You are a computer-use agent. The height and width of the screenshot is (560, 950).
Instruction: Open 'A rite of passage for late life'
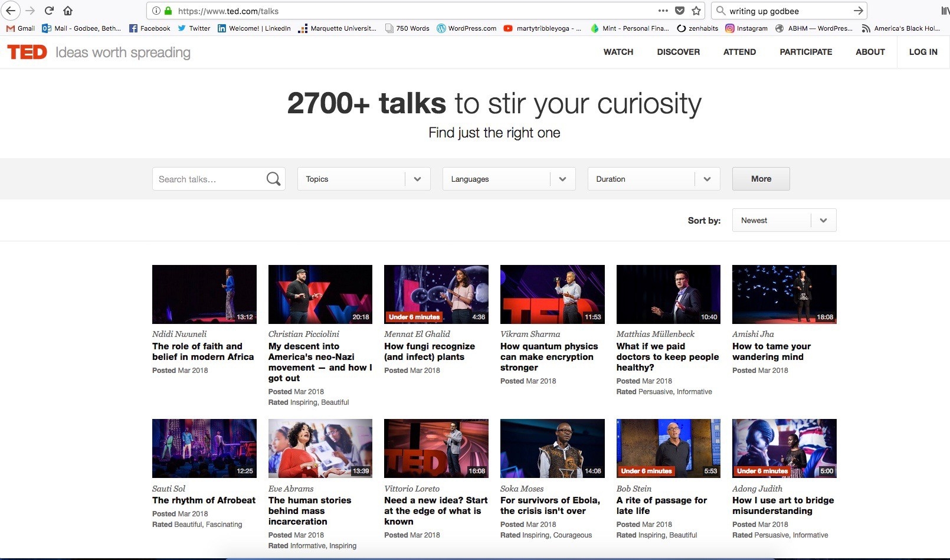[661, 506]
